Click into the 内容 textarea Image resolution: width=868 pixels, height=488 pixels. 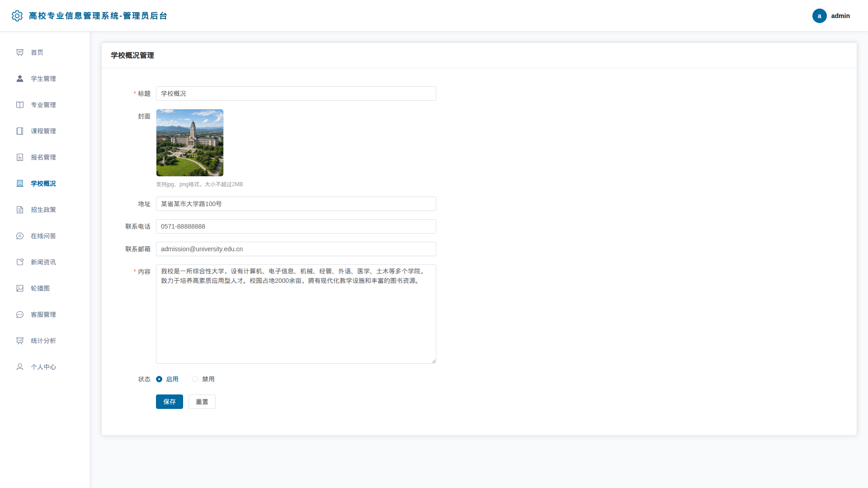[x=296, y=314]
